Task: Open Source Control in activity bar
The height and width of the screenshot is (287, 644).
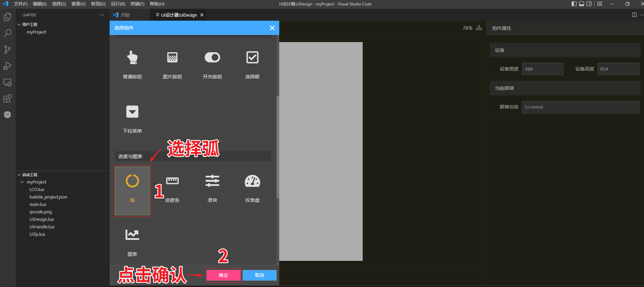Action: point(7,50)
